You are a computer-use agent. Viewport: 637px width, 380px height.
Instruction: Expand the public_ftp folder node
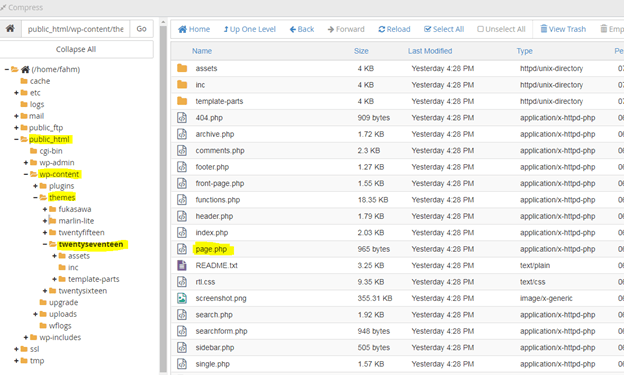point(16,128)
